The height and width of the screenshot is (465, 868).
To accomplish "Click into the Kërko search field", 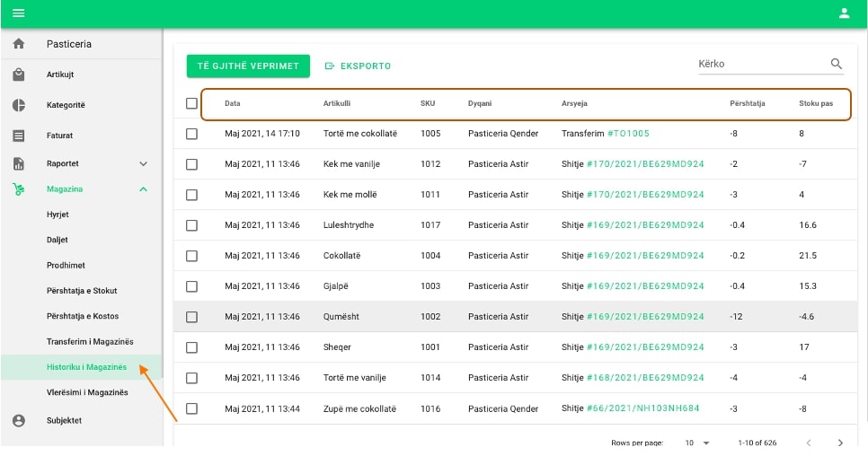I will [x=760, y=64].
